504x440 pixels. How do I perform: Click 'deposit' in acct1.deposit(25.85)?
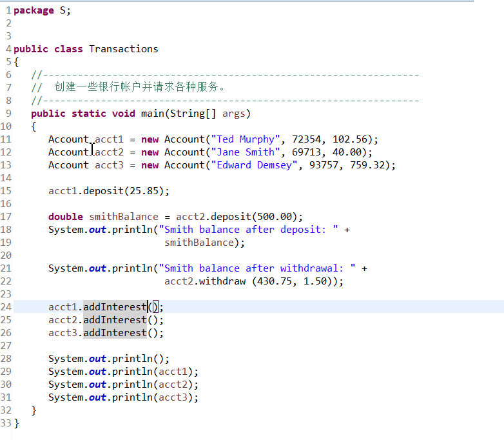click(x=103, y=191)
